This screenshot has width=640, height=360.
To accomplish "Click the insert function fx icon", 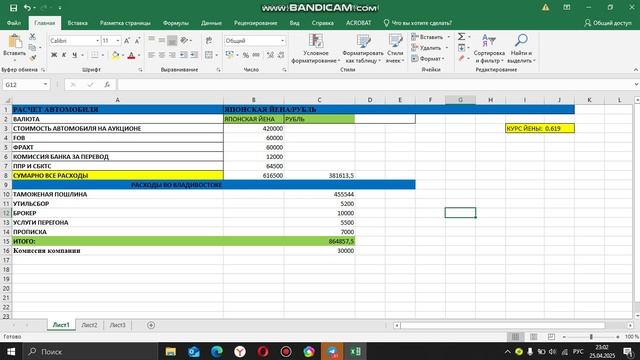I will [x=107, y=84].
